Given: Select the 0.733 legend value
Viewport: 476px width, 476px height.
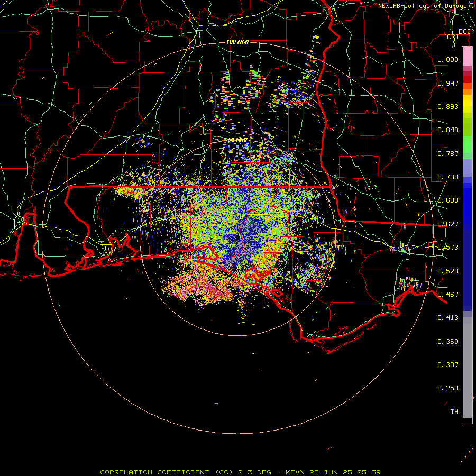Looking at the screenshot, I should pyautogui.click(x=448, y=177).
